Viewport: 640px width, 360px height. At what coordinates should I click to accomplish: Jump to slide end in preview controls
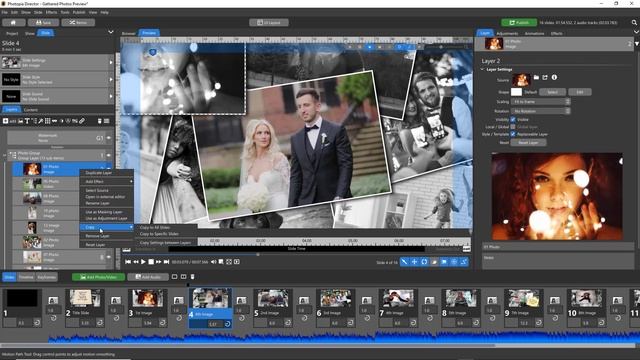point(166,262)
